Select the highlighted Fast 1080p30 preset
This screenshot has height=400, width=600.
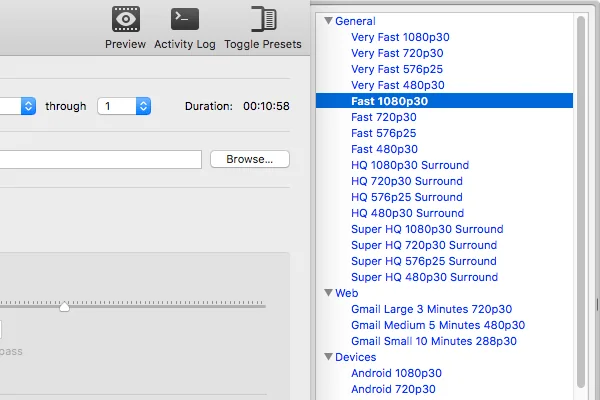pos(444,101)
